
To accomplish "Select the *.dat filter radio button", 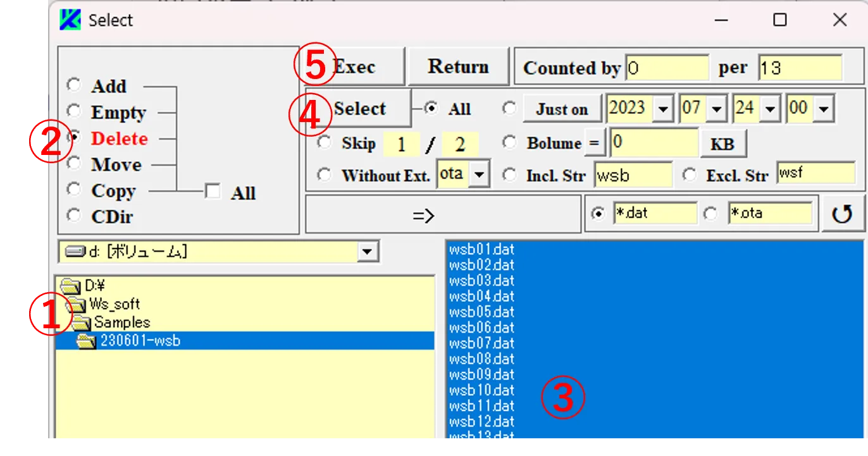I will pos(597,214).
